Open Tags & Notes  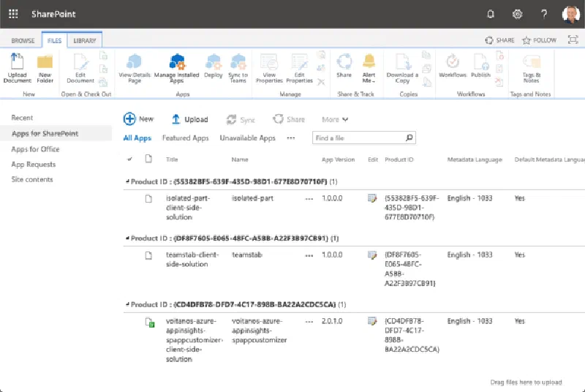click(532, 68)
